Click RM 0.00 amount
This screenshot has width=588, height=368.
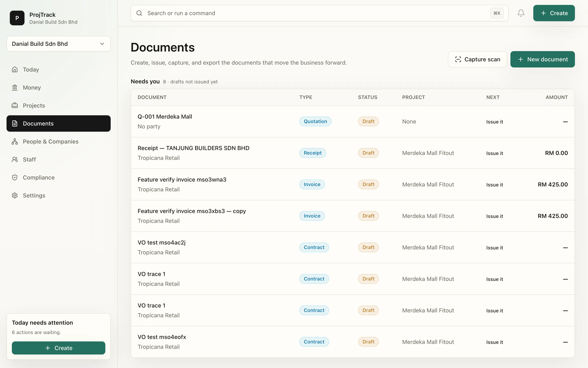click(556, 153)
